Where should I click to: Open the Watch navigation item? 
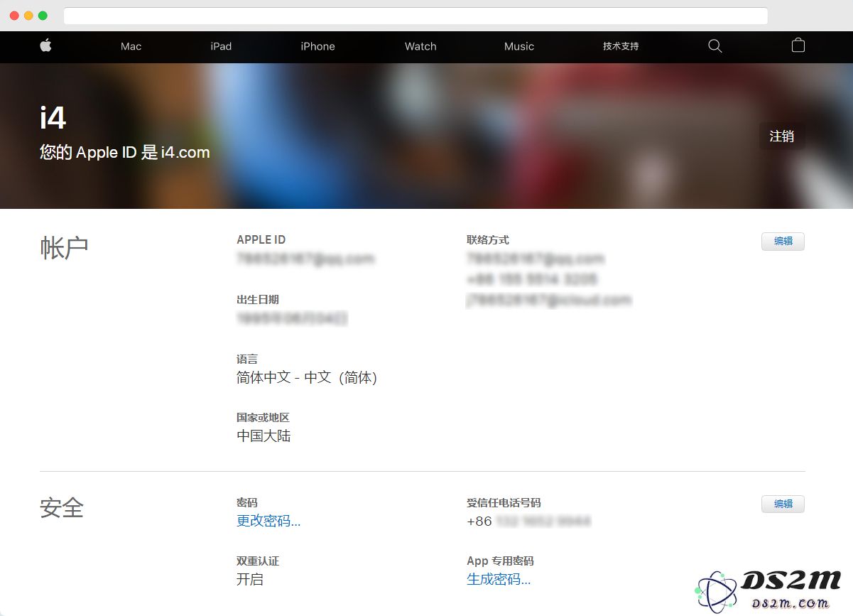[x=420, y=46]
